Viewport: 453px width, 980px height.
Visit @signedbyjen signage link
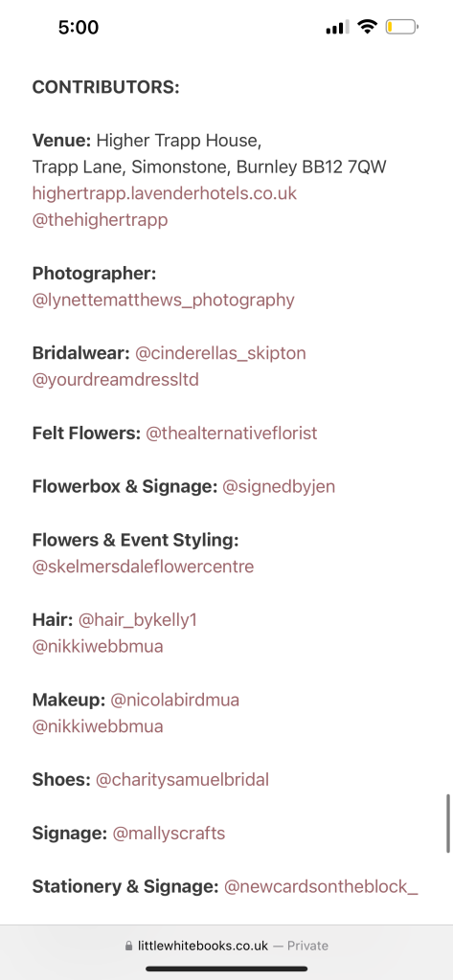[279, 487]
